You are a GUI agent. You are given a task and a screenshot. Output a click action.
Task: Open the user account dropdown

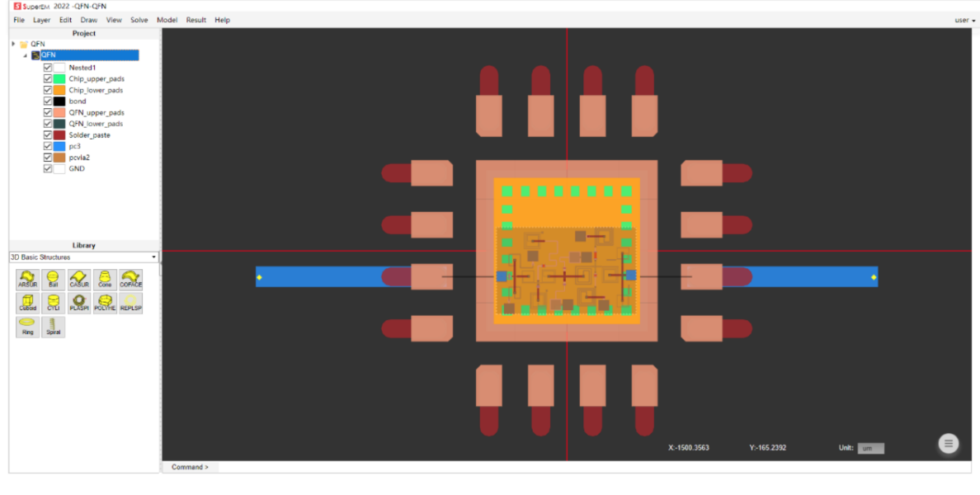pyautogui.click(x=964, y=20)
